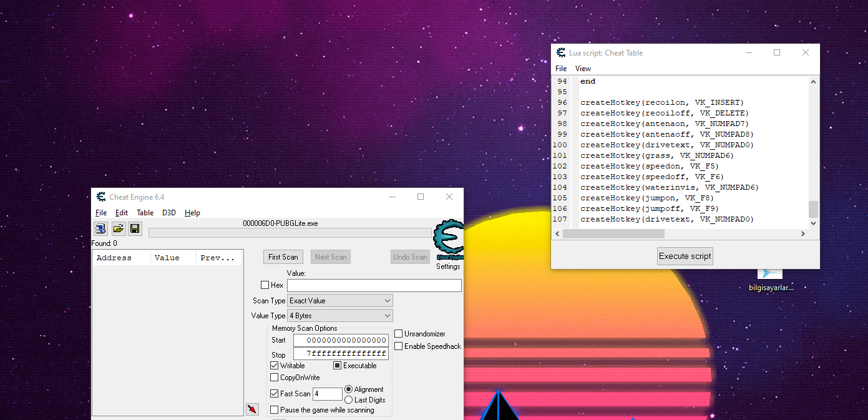This screenshot has height=420, width=868.
Task: Open the Table menu
Action: coord(145,213)
